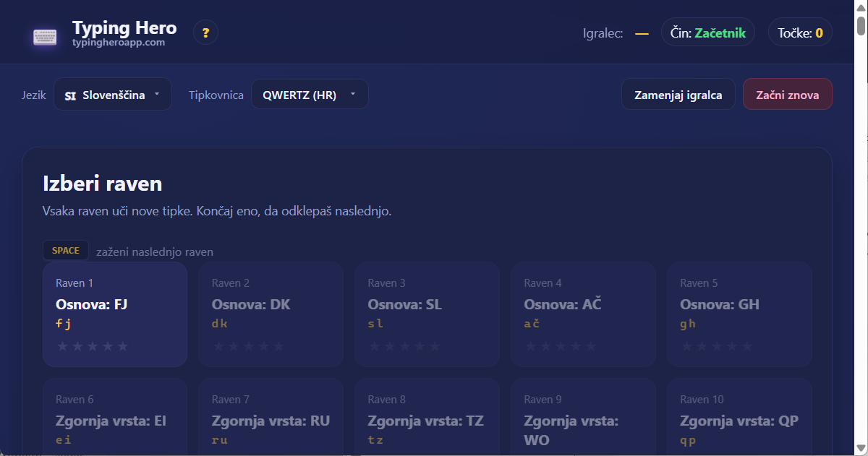Click the Čin: Začetnik badge

(x=708, y=33)
